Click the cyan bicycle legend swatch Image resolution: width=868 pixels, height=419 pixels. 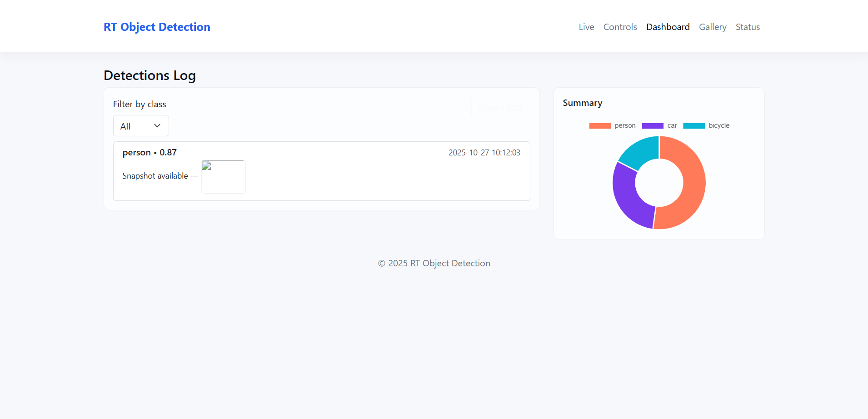pos(693,126)
